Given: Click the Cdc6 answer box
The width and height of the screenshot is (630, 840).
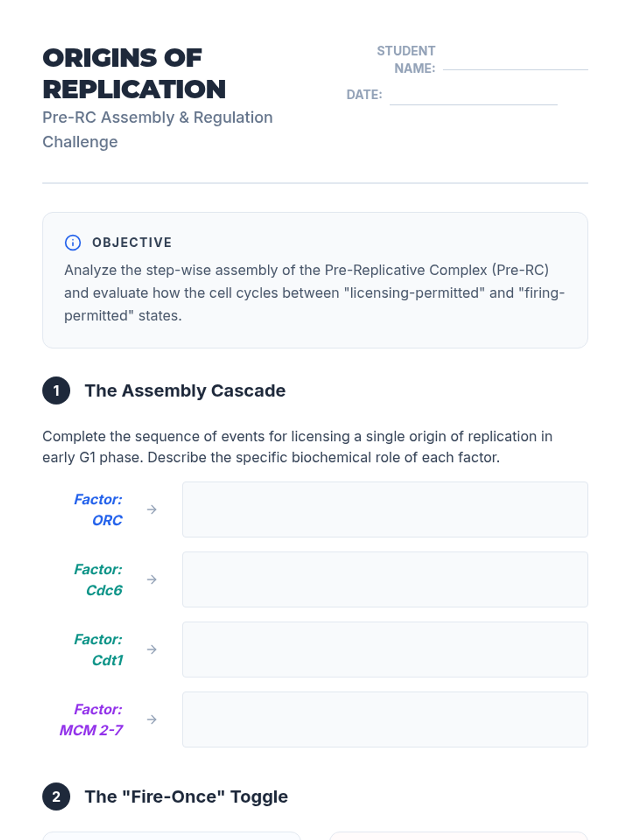Looking at the screenshot, I should click(385, 580).
